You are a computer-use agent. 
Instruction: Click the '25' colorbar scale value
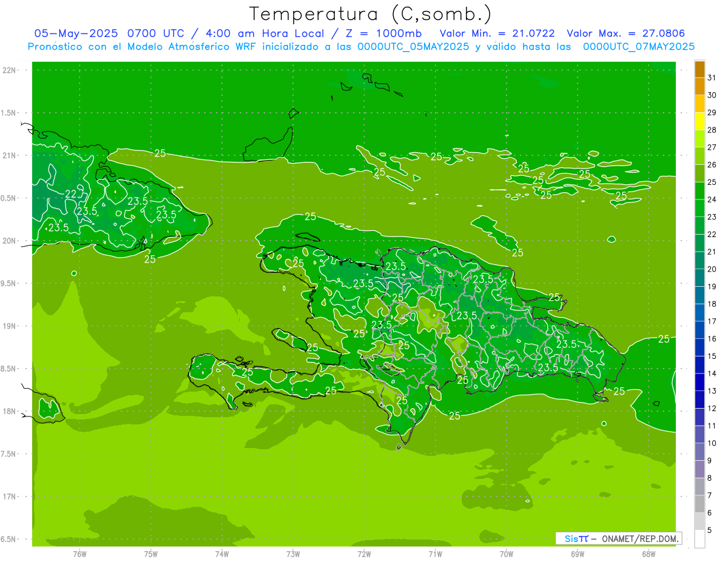pos(712,182)
